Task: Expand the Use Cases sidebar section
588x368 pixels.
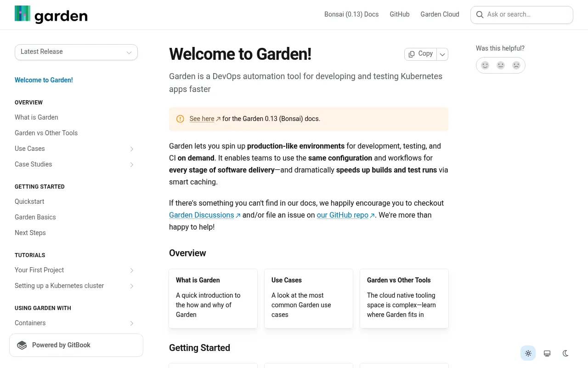Action: pyautogui.click(x=131, y=149)
